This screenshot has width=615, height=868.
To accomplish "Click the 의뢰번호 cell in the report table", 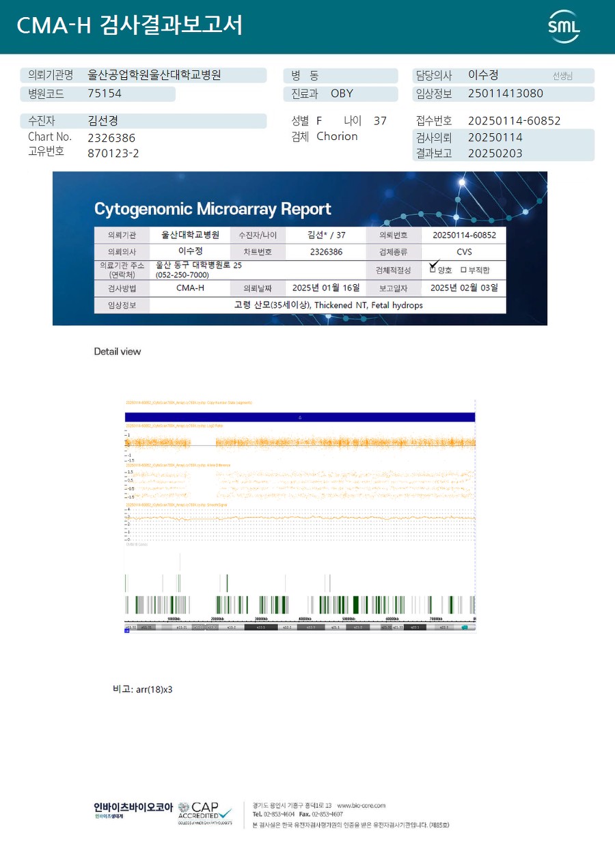I will 394,235.
